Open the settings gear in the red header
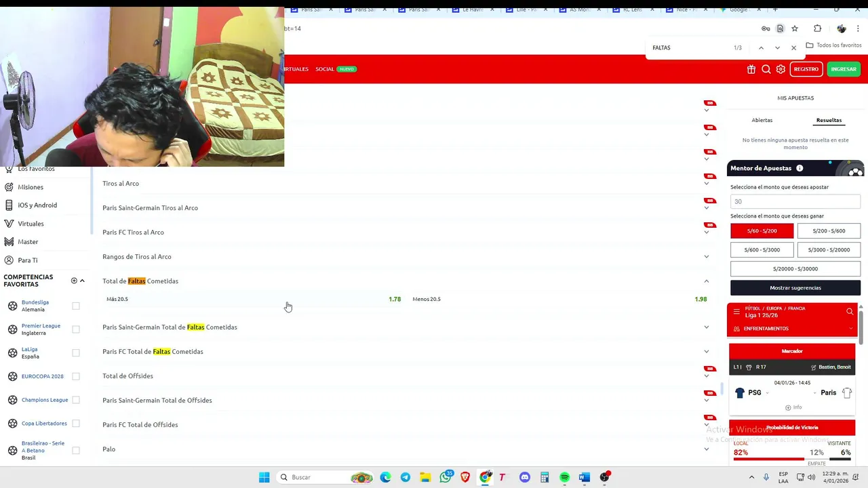Image resolution: width=868 pixels, height=488 pixels. (x=781, y=69)
